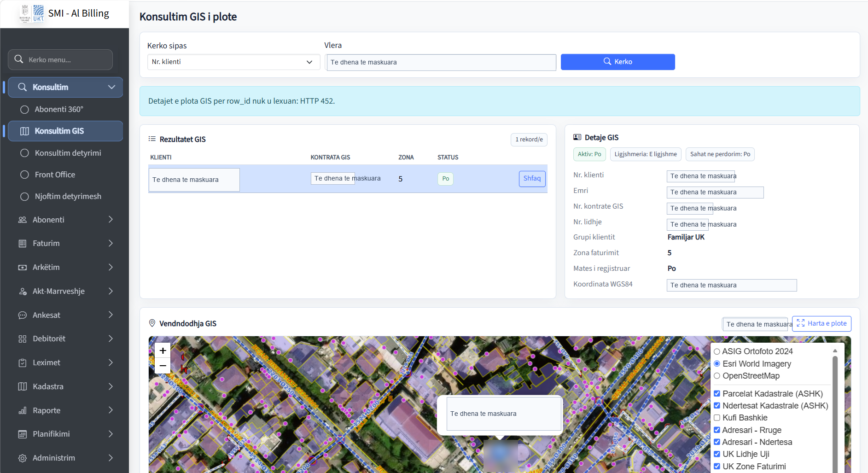Expand the Faturim menu chevron
The height and width of the screenshot is (473, 868).
pos(111,243)
